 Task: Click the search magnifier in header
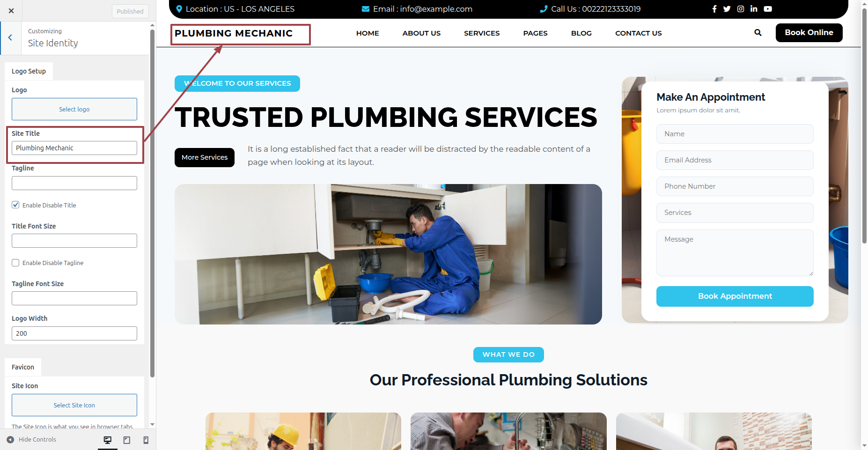[758, 33]
